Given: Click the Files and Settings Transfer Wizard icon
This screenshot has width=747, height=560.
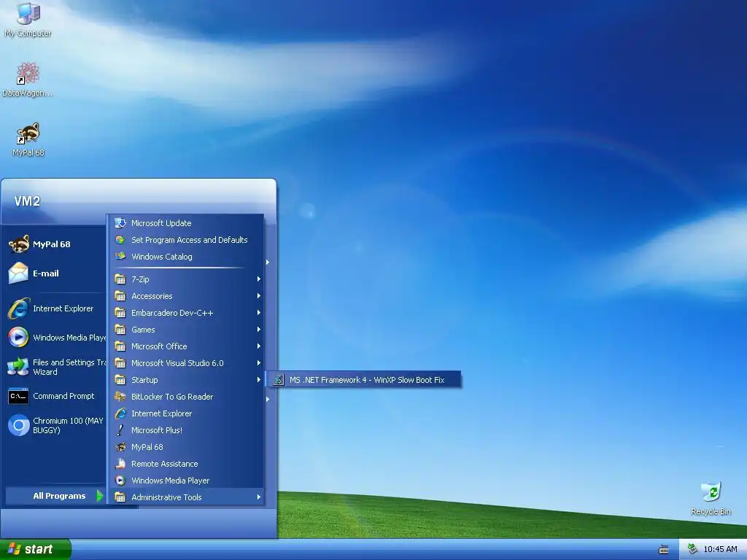Looking at the screenshot, I should click(x=18, y=367).
